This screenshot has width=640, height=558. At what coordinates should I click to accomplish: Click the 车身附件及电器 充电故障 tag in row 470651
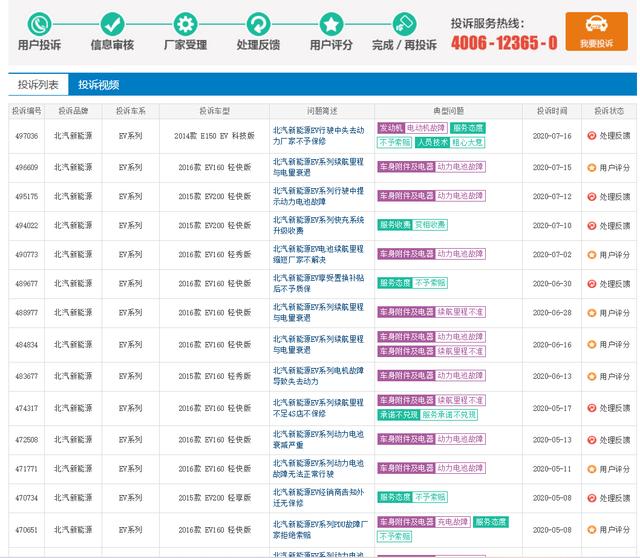pos(424,522)
